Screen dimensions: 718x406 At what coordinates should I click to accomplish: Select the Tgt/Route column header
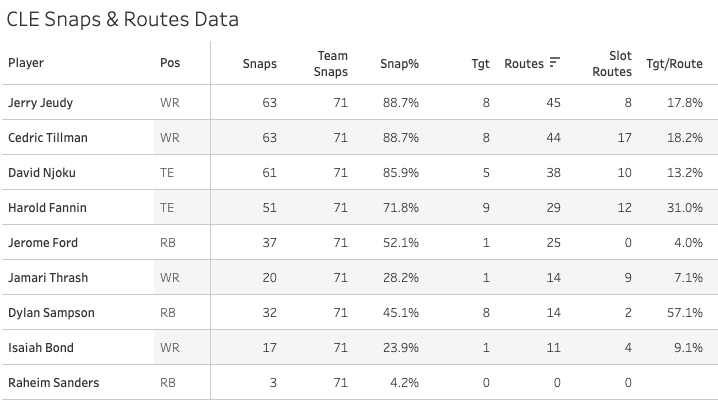[x=674, y=64]
